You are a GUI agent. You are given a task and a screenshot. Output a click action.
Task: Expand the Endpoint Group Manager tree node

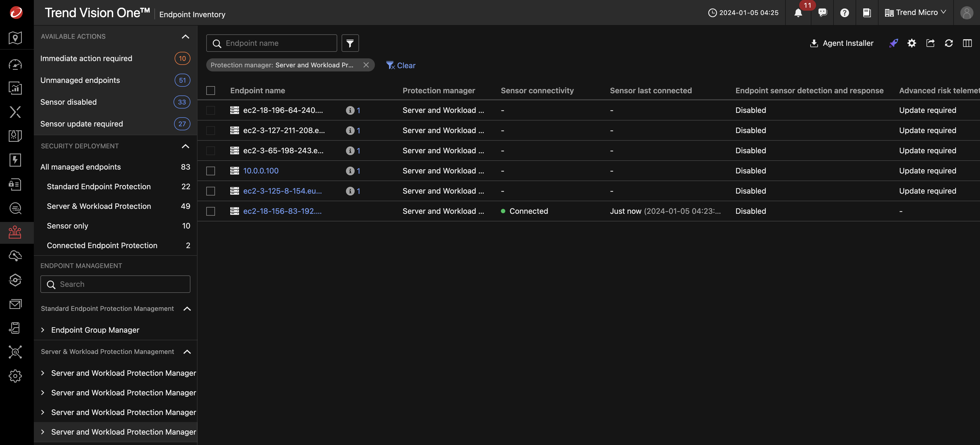point(43,330)
